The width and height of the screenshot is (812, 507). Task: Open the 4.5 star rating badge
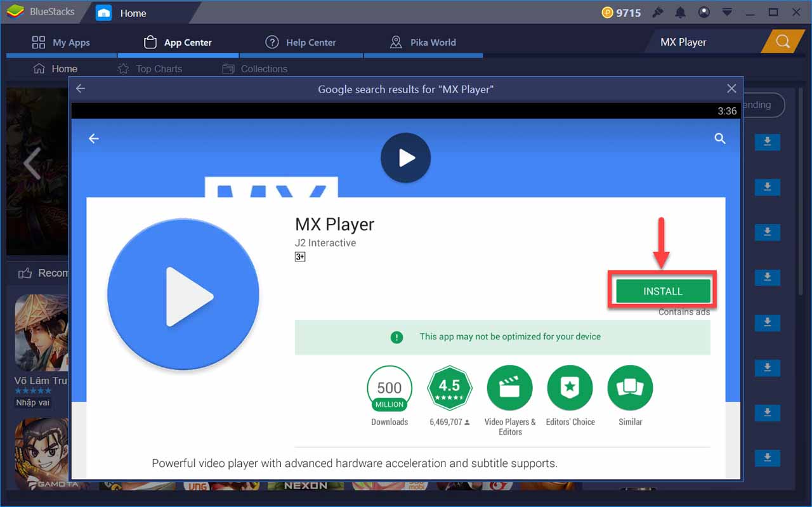tap(450, 388)
